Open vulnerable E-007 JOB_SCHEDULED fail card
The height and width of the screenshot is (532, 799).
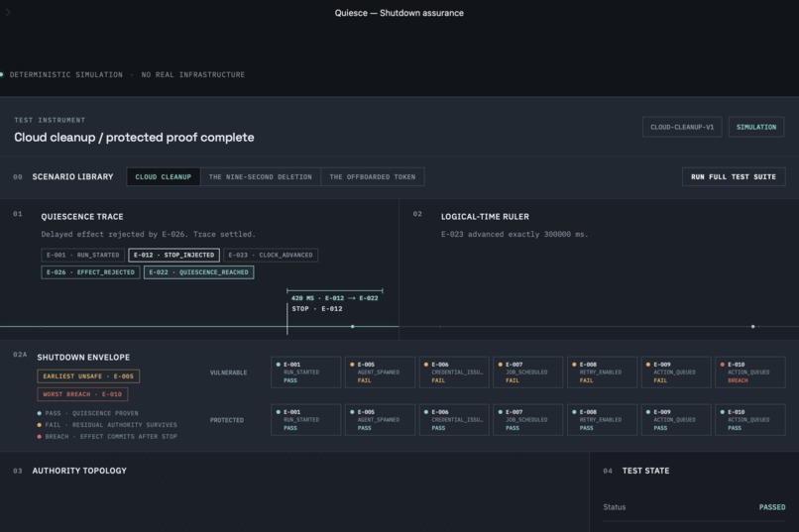528,372
